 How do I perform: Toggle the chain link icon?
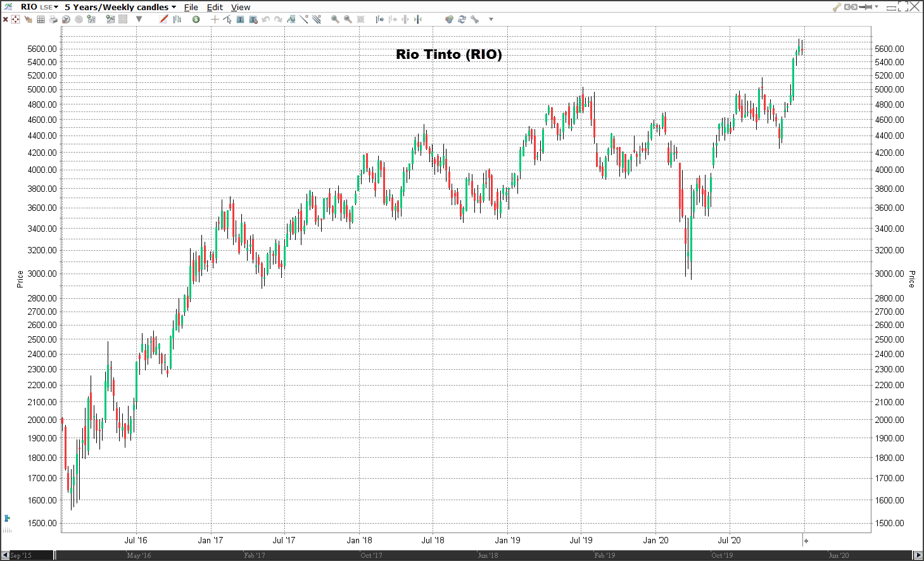pyautogui.click(x=851, y=7)
